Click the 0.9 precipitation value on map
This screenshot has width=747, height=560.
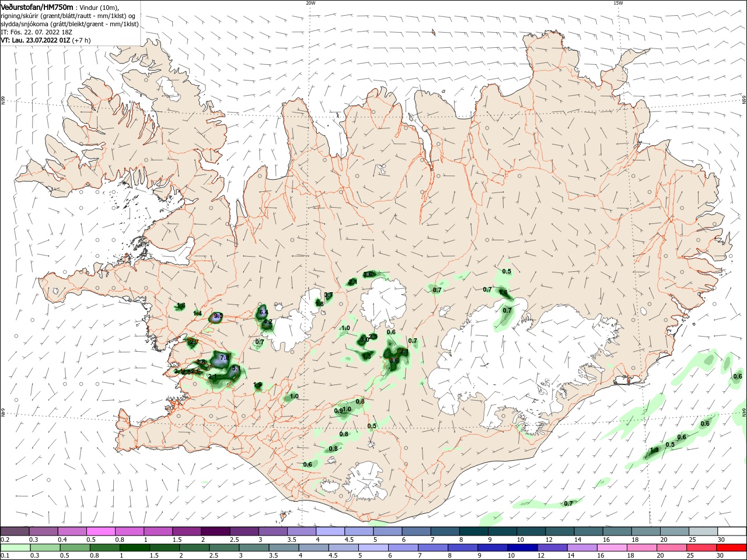(338, 411)
